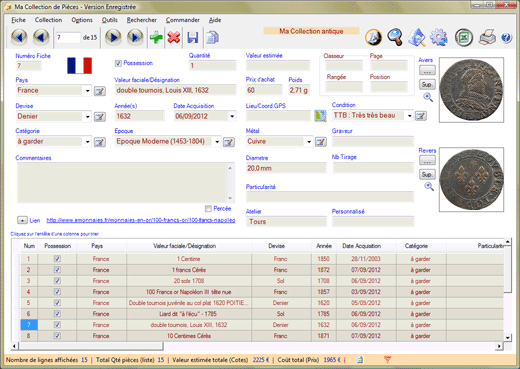
Task: Edit the Epoque list with its pencil icon
Action: pyautogui.click(x=229, y=142)
